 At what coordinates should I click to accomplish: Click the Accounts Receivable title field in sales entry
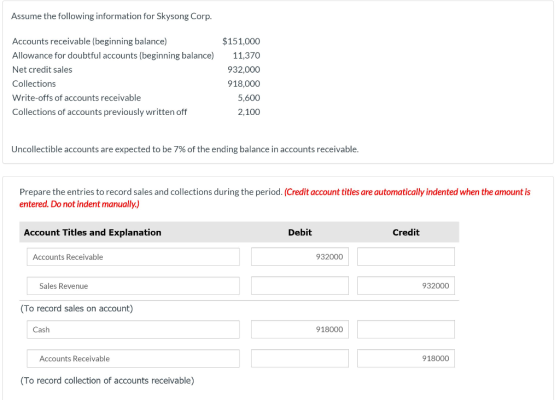point(133,257)
